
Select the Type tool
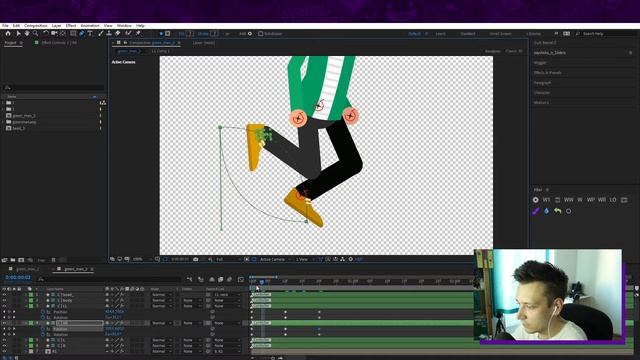(x=90, y=33)
